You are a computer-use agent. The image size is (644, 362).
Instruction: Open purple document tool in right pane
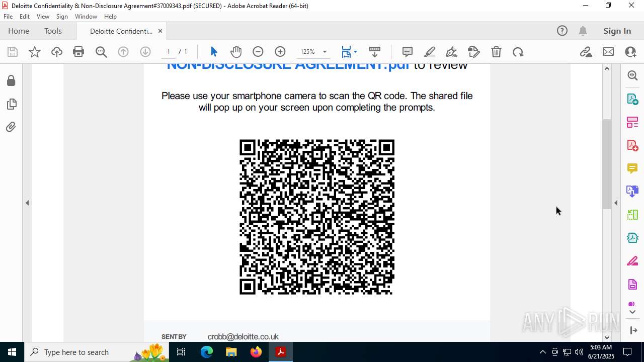pyautogui.click(x=632, y=285)
